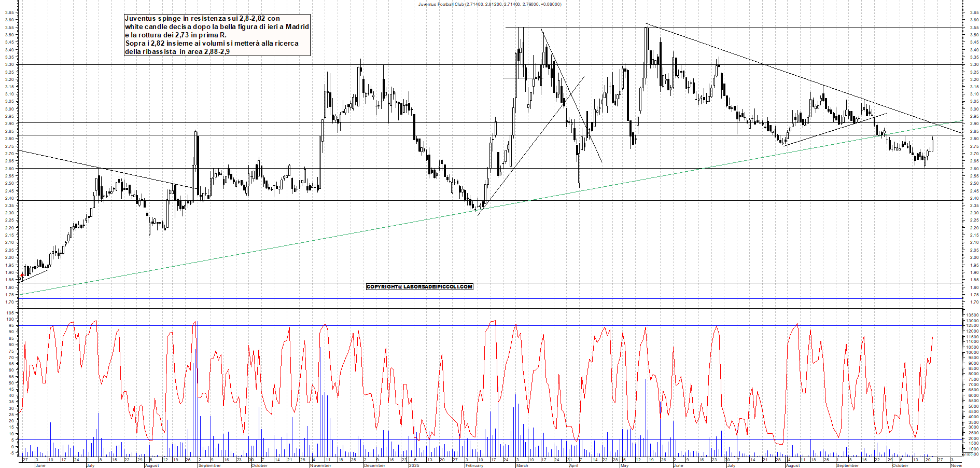Select the Juventus annotation text box

click(217, 35)
